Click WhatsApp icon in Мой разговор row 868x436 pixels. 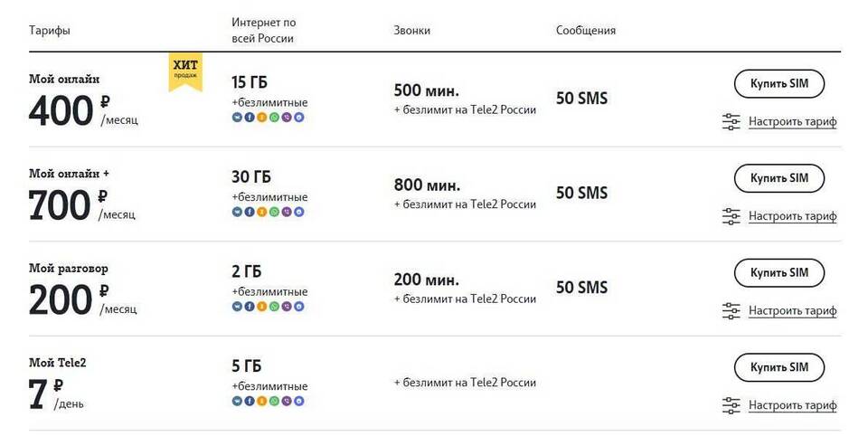(274, 307)
